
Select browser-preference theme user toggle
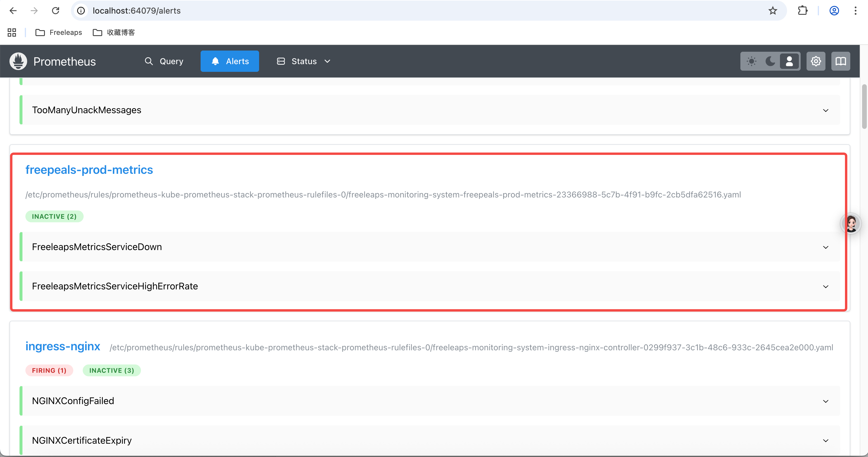789,61
